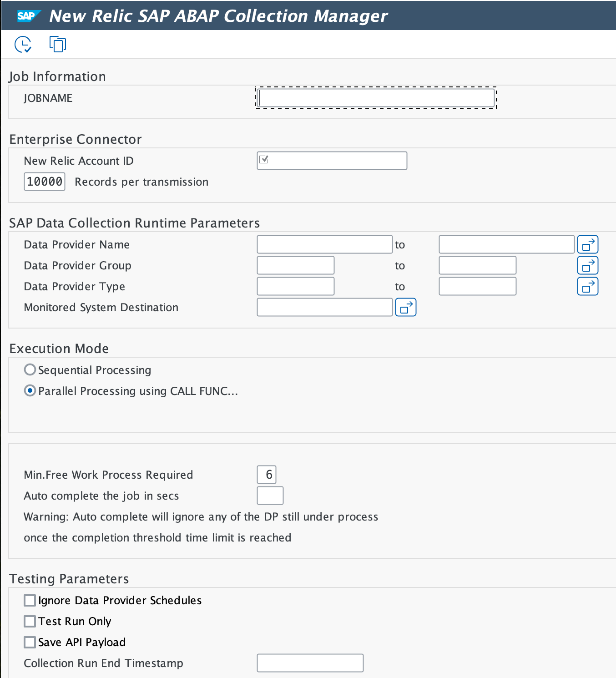Click the Collection Run End Timestamp field
Image resolution: width=616 pixels, height=678 pixels.
pyautogui.click(x=310, y=663)
